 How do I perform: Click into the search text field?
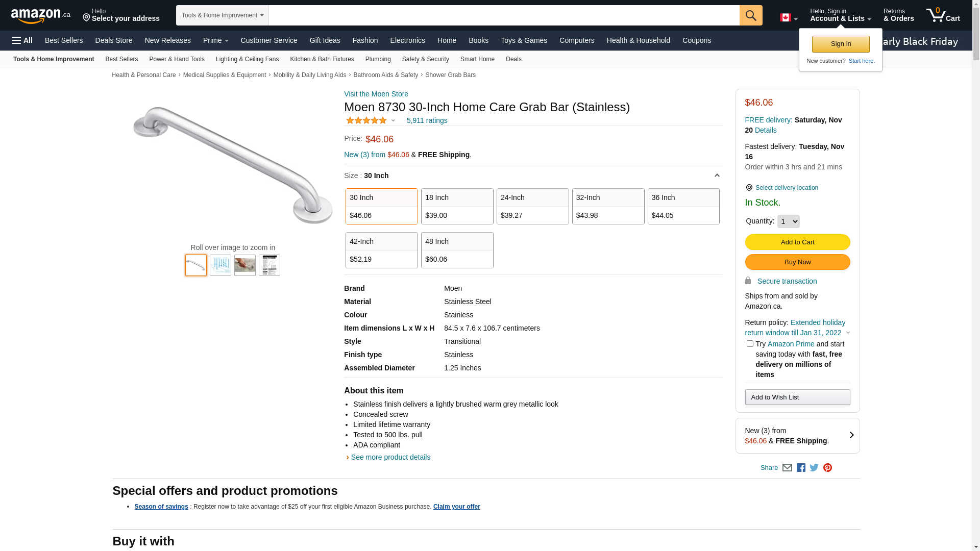(x=503, y=15)
